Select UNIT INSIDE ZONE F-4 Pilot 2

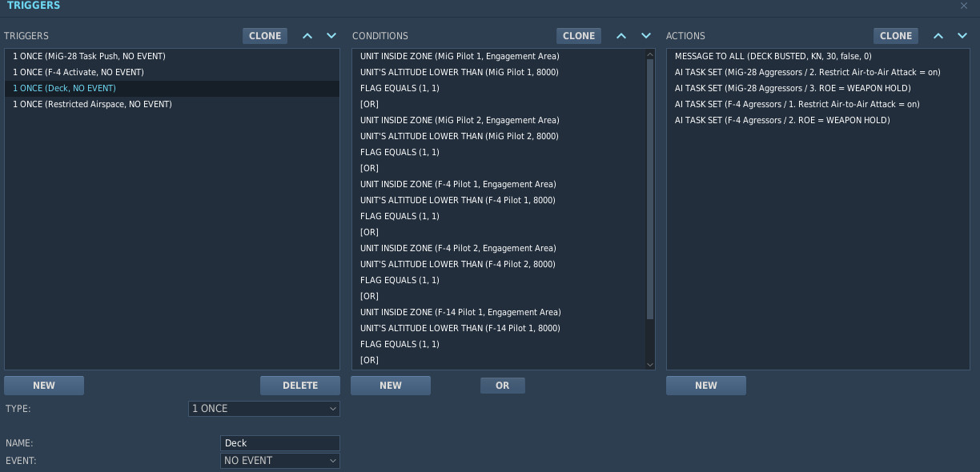499,249
